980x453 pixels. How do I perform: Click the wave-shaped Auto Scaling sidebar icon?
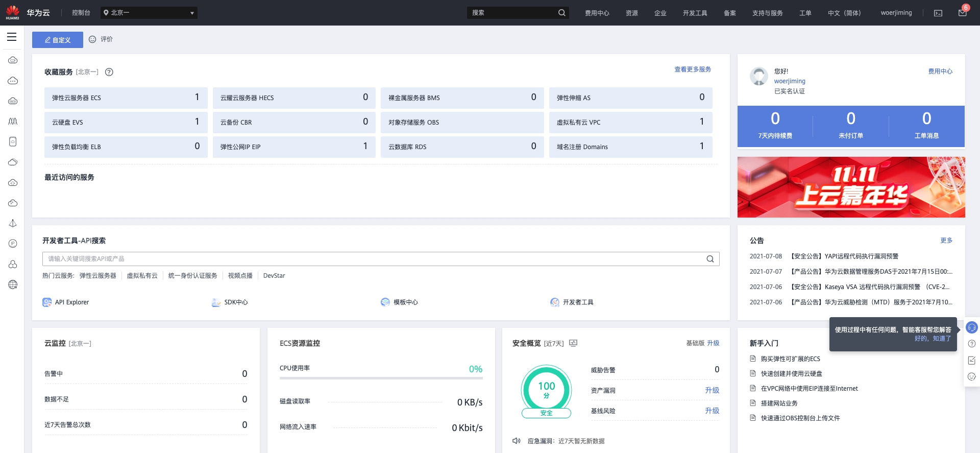click(13, 122)
